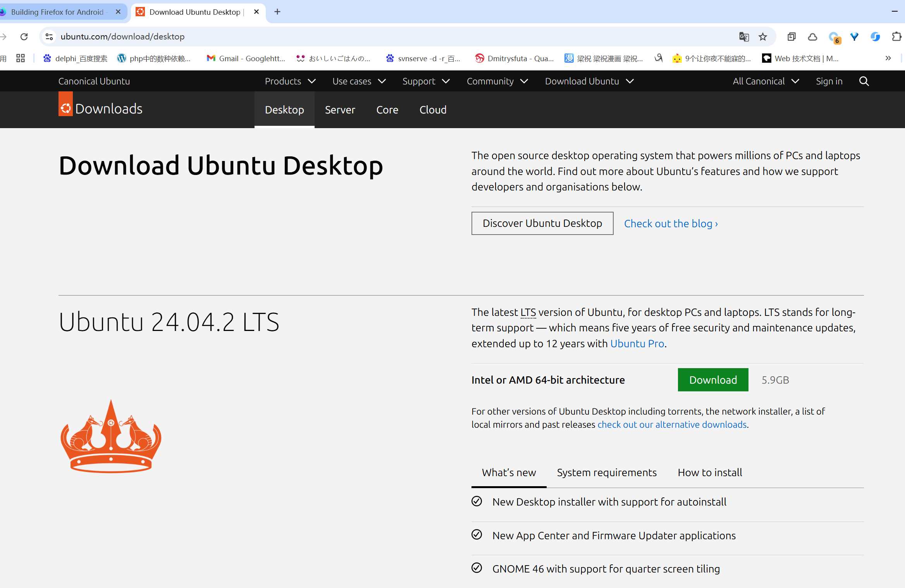The height and width of the screenshot is (588, 905).
Task: Open the 9个让你夜不能寐的 bookmark
Action: pos(712,58)
